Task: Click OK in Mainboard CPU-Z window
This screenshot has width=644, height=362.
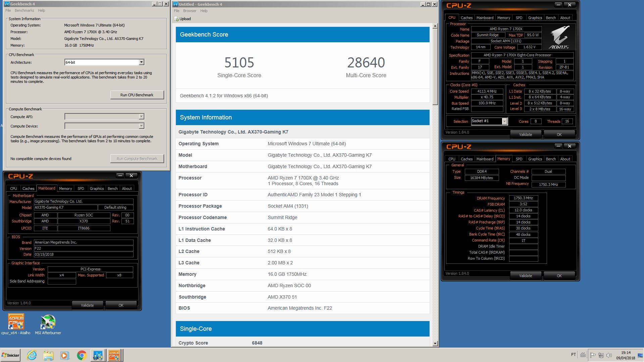Action: (121, 305)
